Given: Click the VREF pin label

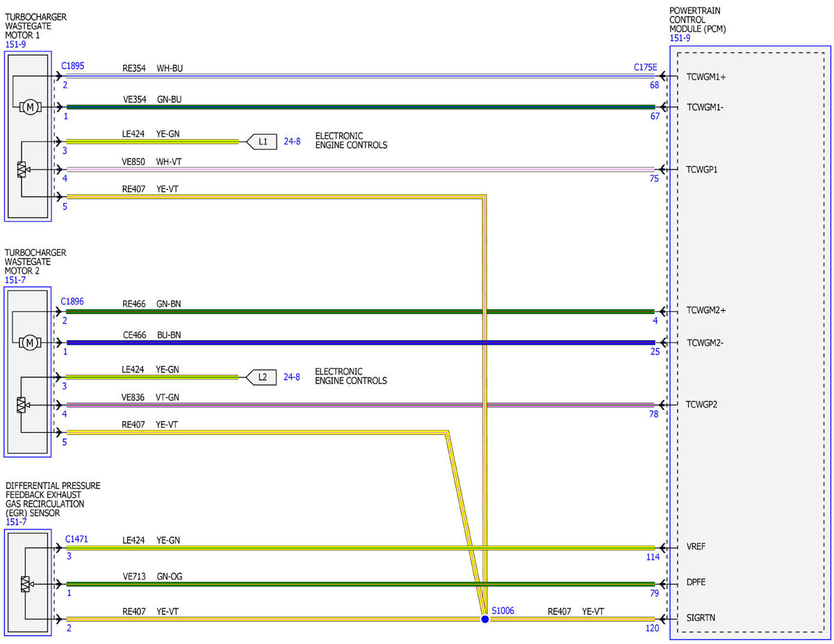Looking at the screenshot, I should coord(696,547).
